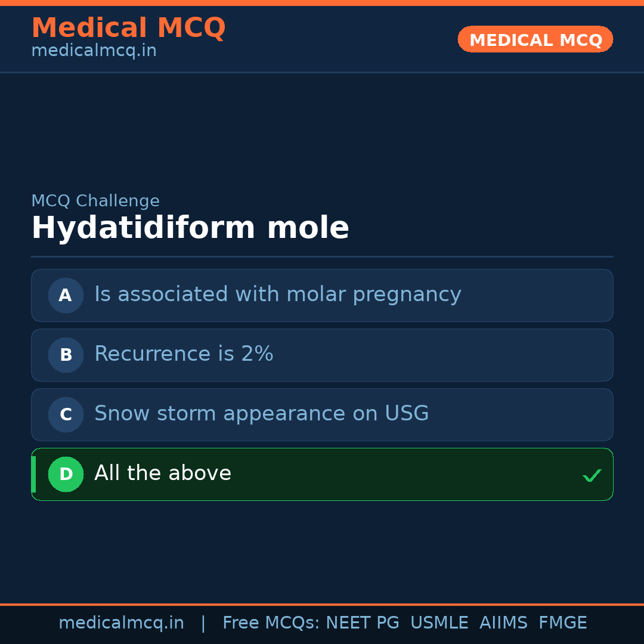This screenshot has width=644, height=644.
Task: Click the letter A circle icon
Action: point(66,295)
